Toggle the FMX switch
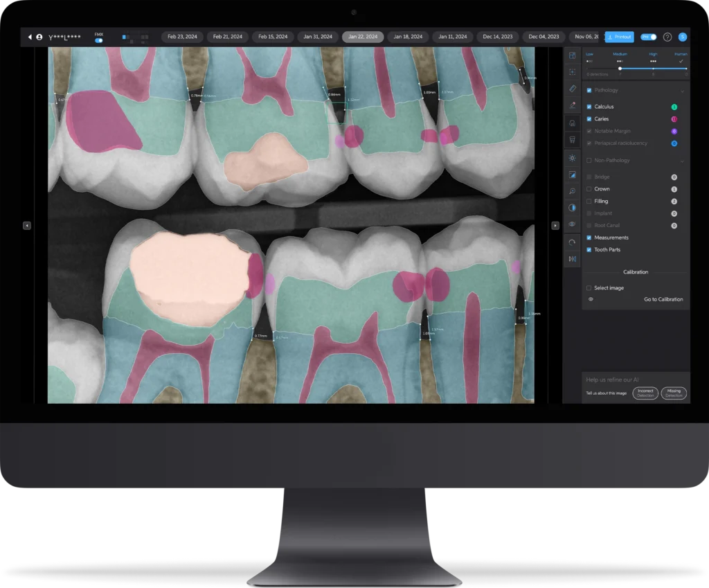 (x=99, y=40)
